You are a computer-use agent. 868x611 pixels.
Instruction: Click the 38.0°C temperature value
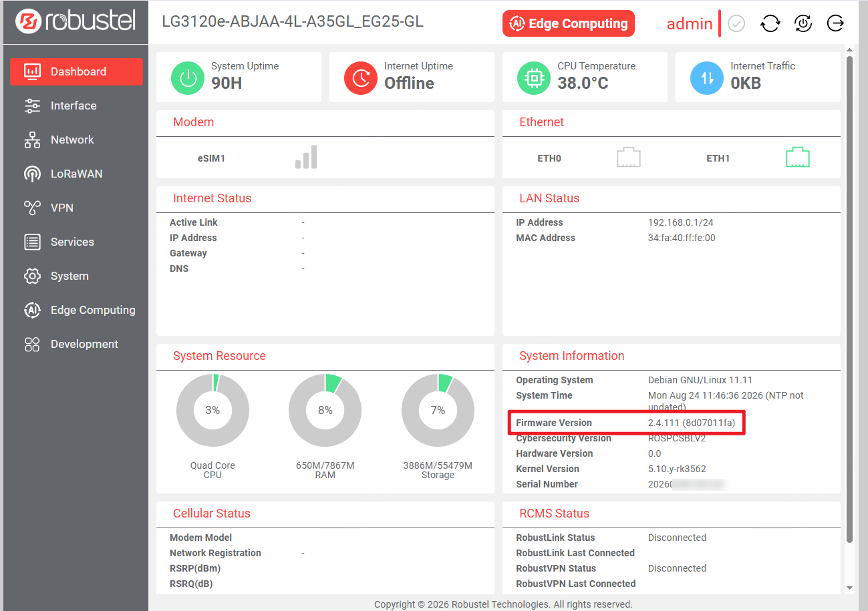(x=583, y=83)
